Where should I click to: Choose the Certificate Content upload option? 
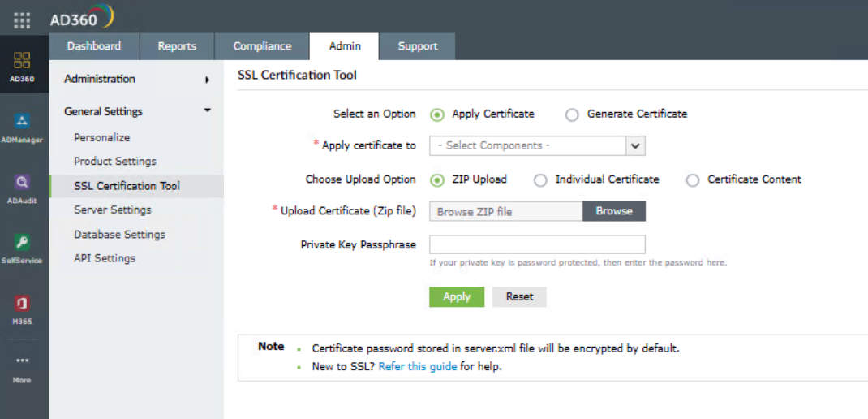(x=693, y=180)
